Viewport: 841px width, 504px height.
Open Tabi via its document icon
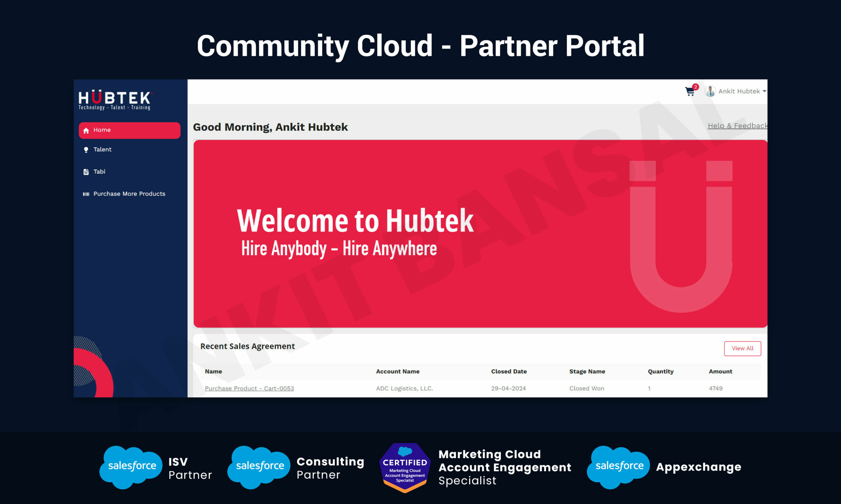click(x=86, y=172)
